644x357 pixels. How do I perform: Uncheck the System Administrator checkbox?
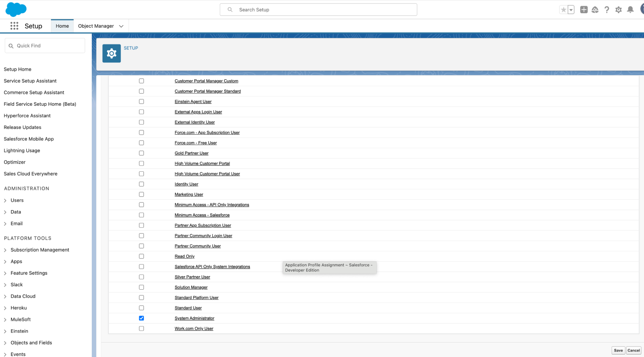[141, 318]
